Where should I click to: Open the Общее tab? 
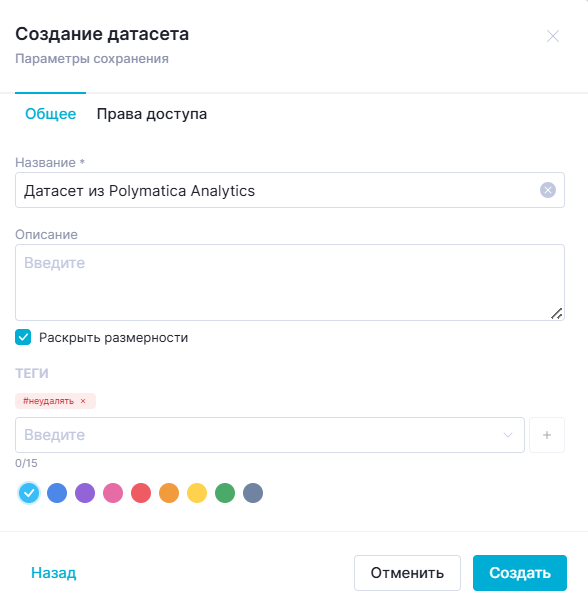(50, 114)
